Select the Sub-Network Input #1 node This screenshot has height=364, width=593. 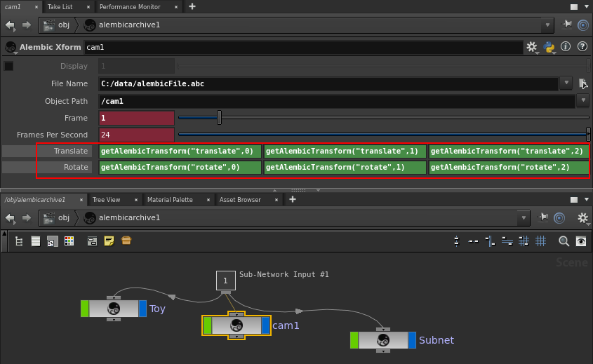pos(226,281)
